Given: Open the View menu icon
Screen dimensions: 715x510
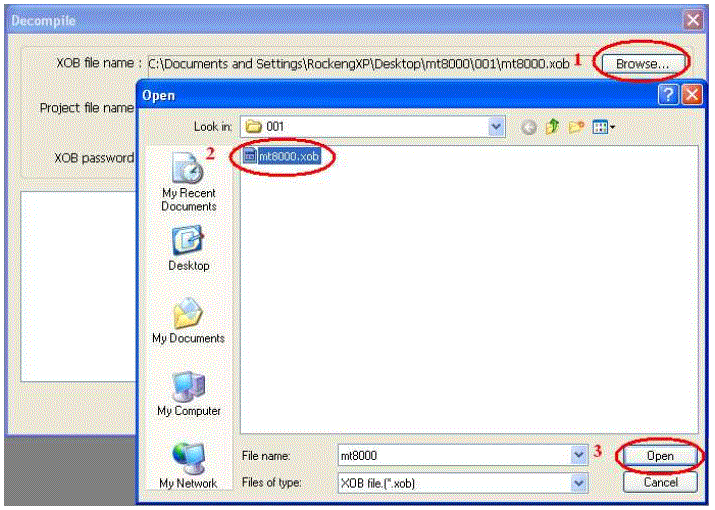Looking at the screenshot, I should tap(604, 127).
